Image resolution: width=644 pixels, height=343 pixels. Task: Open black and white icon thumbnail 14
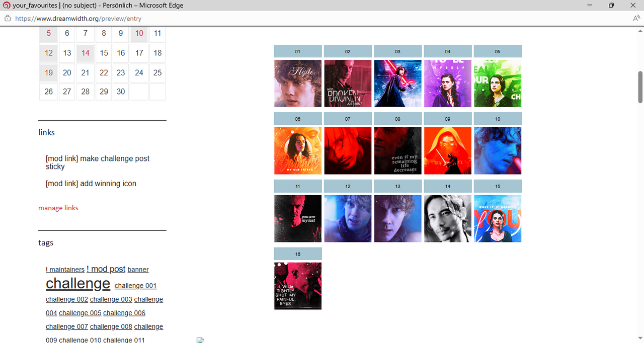[448, 219]
